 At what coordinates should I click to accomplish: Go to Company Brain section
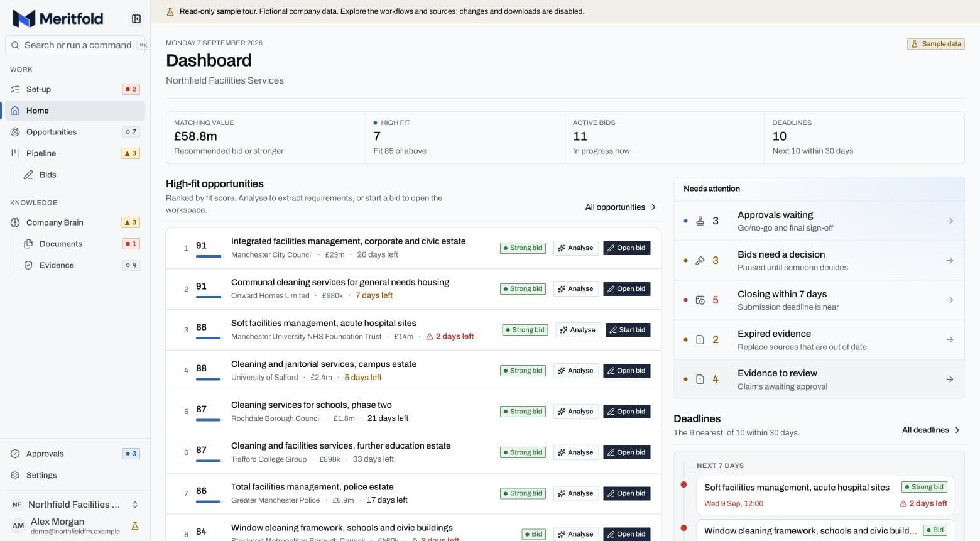[75, 222]
